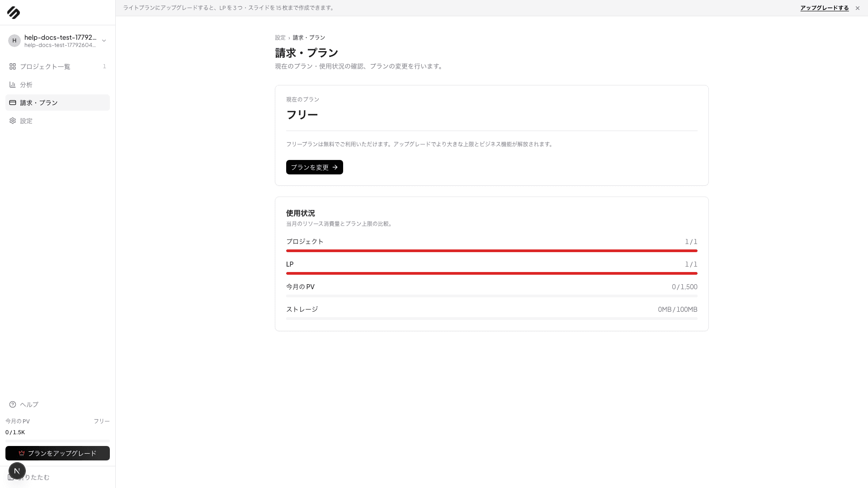Click the 1 / 1 value beside プロジェクト
This screenshot has height=488, width=868.
(691, 242)
